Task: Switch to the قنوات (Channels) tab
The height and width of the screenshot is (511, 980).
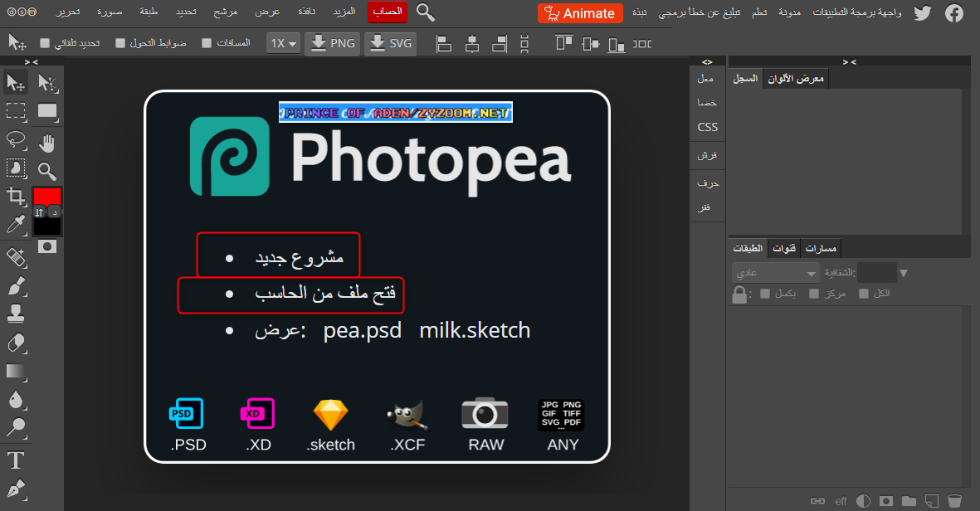Action: click(x=784, y=249)
